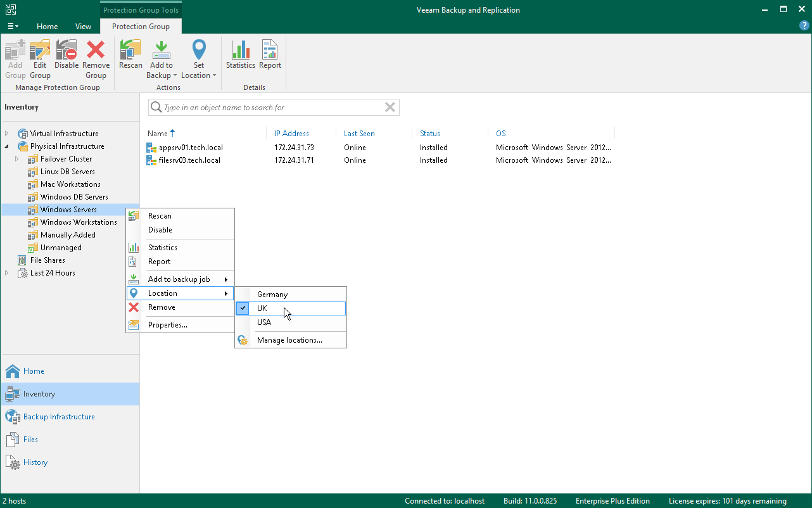Choose Statistics from the context menu
The width and height of the screenshot is (812, 508).
pyautogui.click(x=181, y=248)
